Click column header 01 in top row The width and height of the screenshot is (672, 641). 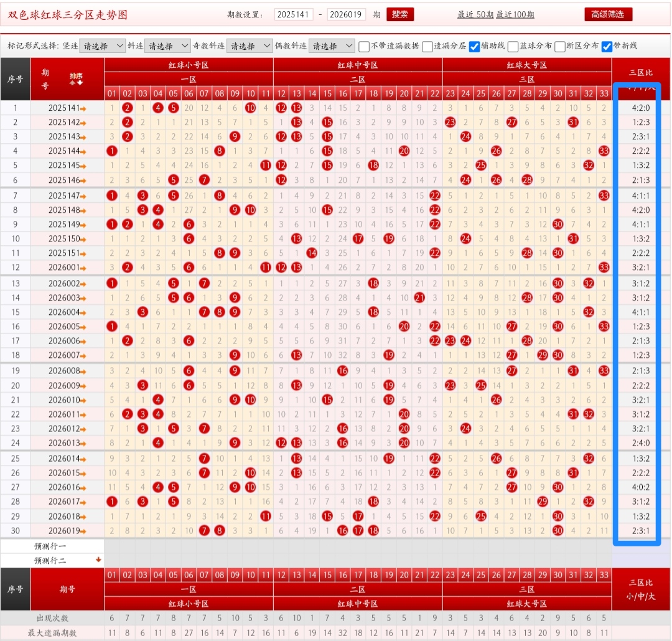112,94
